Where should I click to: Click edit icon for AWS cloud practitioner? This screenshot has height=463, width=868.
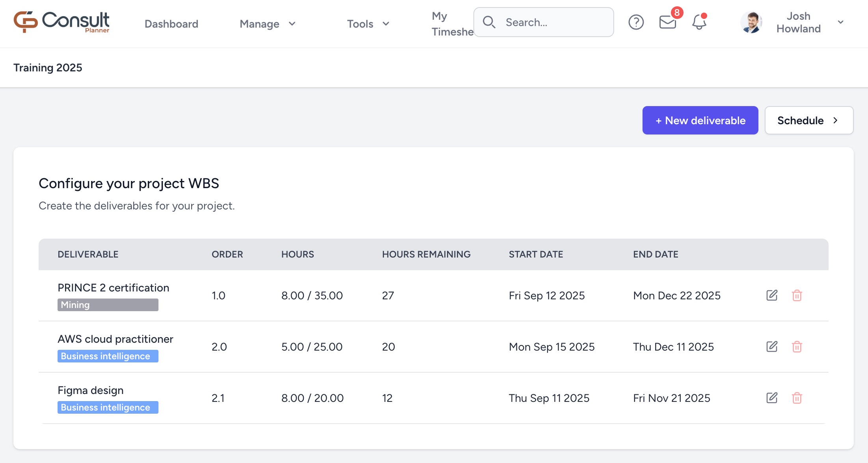pyautogui.click(x=771, y=347)
